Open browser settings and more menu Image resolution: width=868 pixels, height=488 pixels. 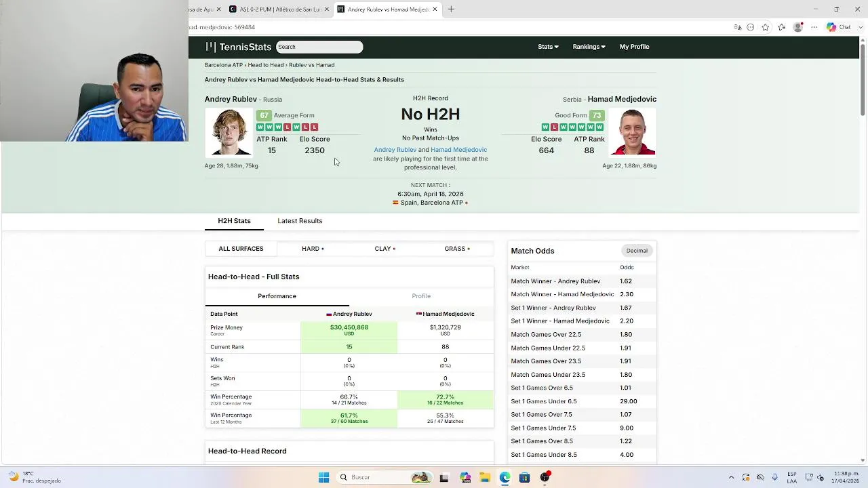click(814, 27)
